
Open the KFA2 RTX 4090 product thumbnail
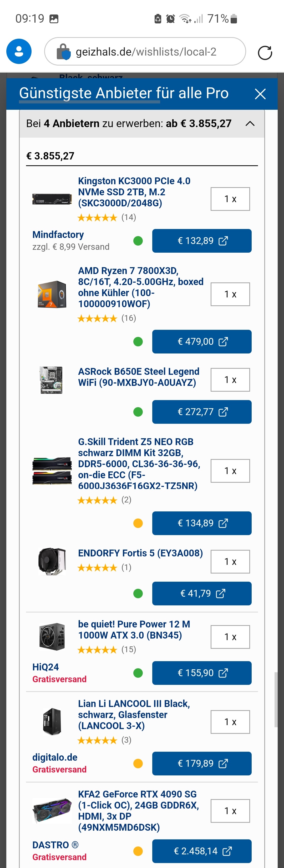pos(52,810)
